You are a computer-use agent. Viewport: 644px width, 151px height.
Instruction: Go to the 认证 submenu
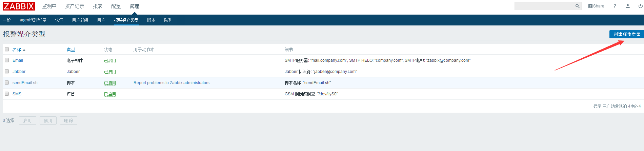[59, 20]
